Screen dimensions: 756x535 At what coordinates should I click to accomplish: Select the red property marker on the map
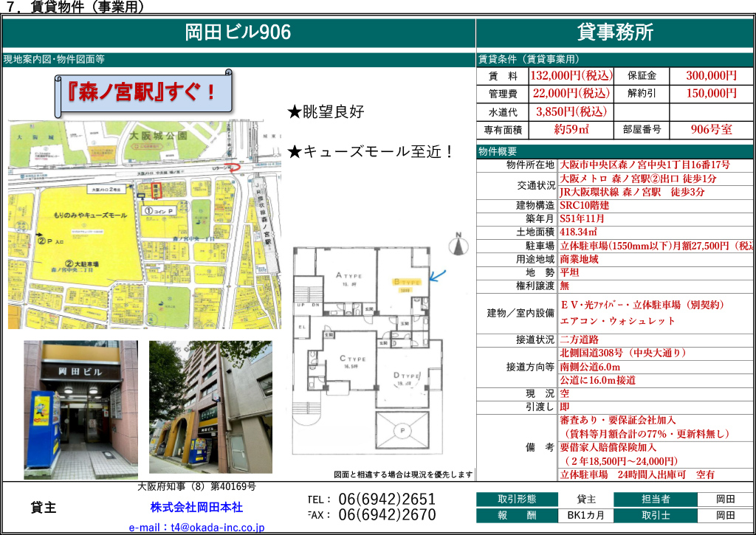pyautogui.click(x=155, y=190)
